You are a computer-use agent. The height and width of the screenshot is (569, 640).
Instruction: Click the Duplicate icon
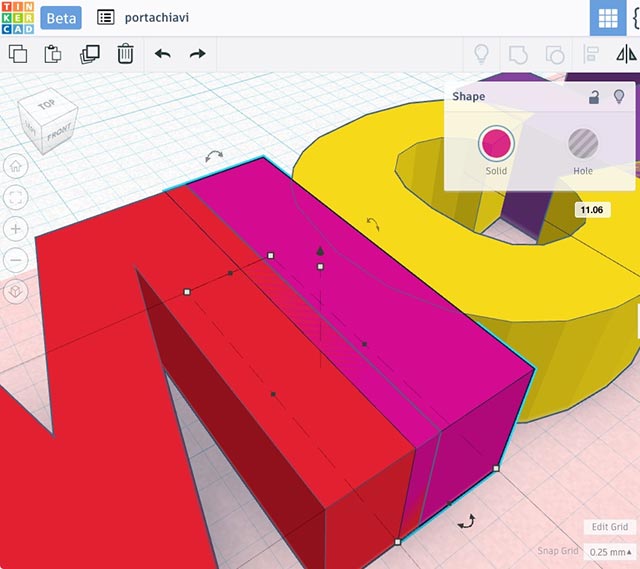pos(89,54)
